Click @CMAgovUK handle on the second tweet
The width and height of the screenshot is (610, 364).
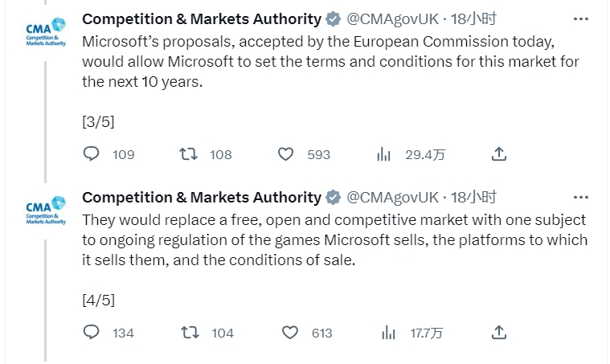tap(392, 198)
